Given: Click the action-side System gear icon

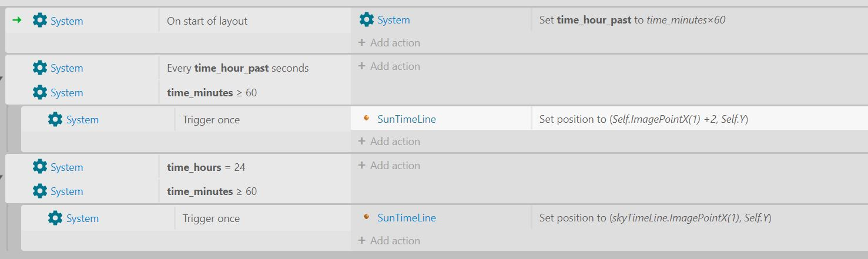Looking at the screenshot, I should [366, 20].
